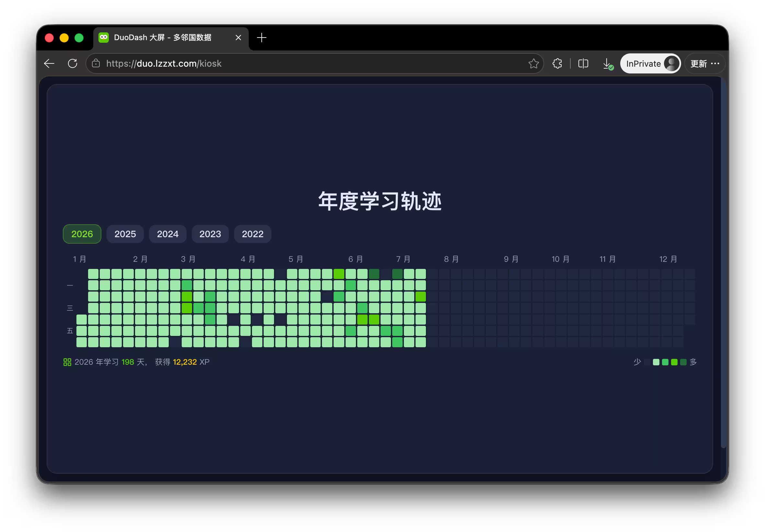Click the 五 weekday row label
This screenshot has width=765, height=532.
[x=70, y=331]
